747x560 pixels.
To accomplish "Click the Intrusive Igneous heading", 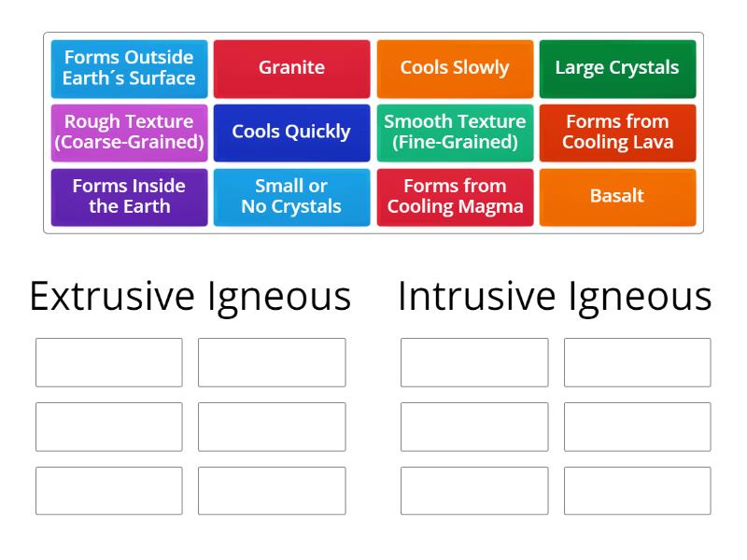I will pos(553,296).
